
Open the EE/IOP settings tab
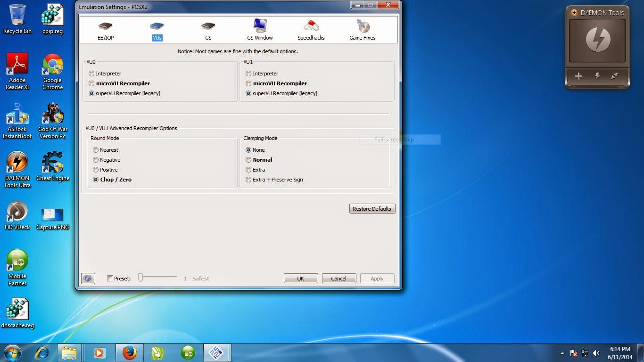click(106, 31)
